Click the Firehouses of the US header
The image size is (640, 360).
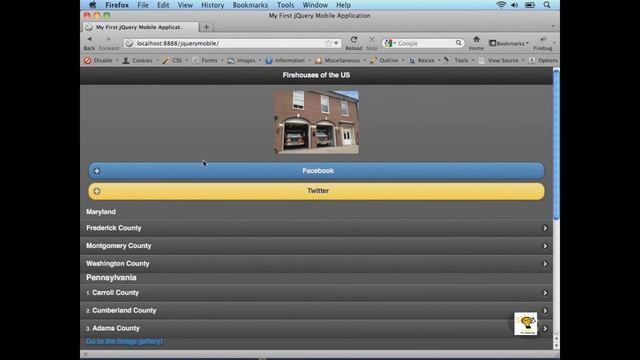tap(316, 75)
